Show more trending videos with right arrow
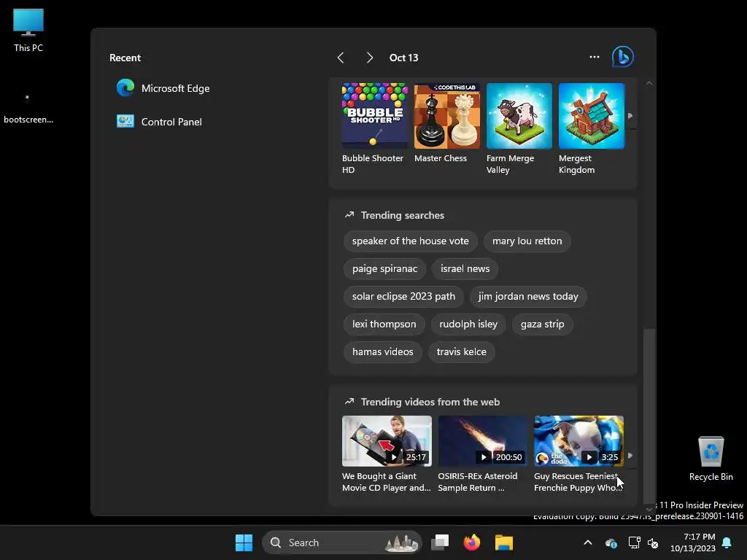The height and width of the screenshot is (560, 747). click(x=630, y=456)
